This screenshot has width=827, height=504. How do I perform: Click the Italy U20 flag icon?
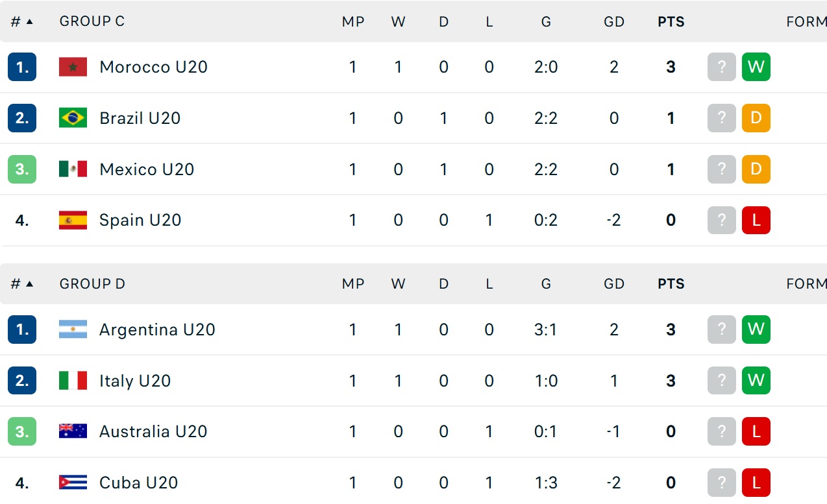73,381
